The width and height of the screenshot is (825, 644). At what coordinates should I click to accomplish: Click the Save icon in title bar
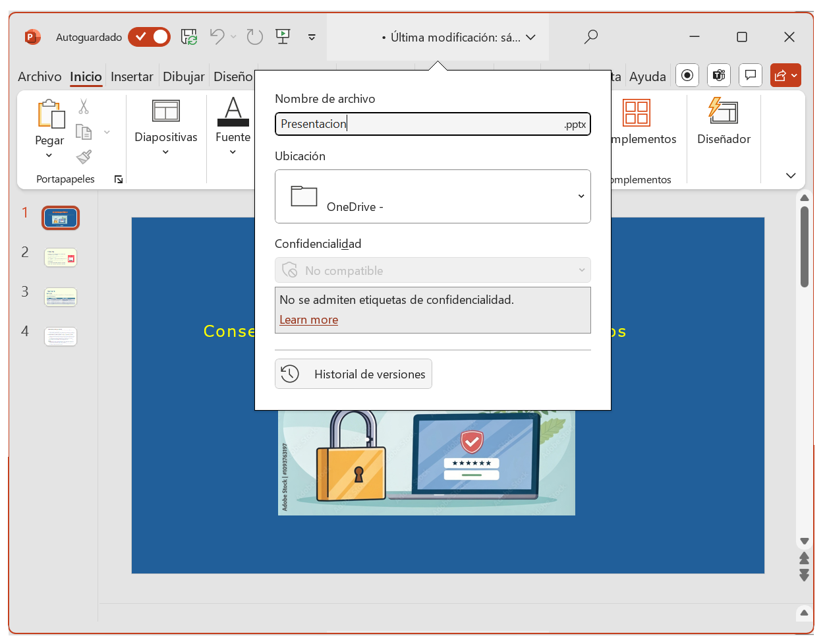(189, 37)
